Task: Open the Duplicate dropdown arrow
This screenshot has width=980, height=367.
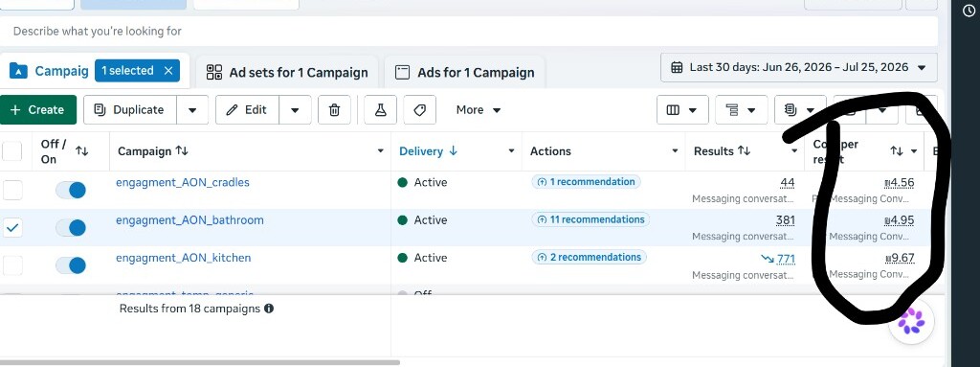Action: click(x=192, y=110)
